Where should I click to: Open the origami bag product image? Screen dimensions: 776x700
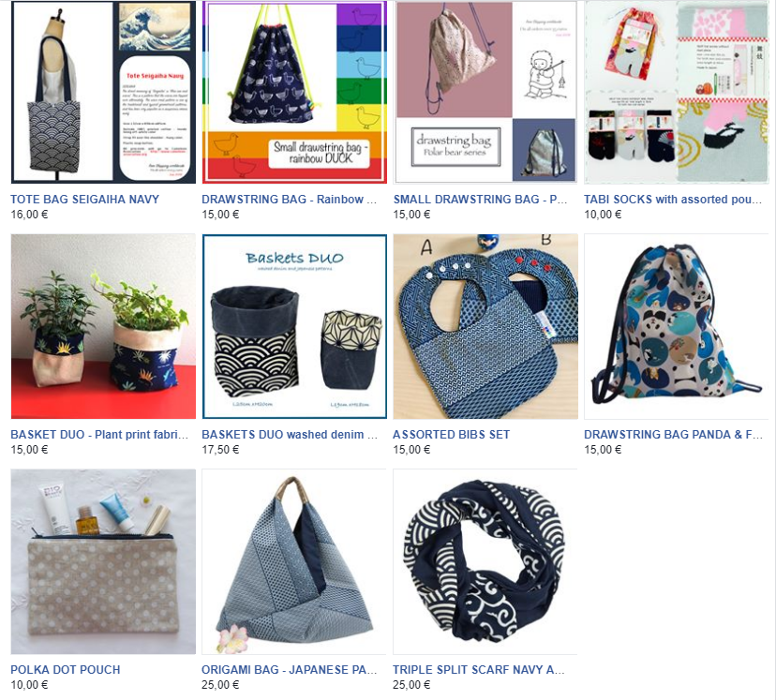point(294,561)
